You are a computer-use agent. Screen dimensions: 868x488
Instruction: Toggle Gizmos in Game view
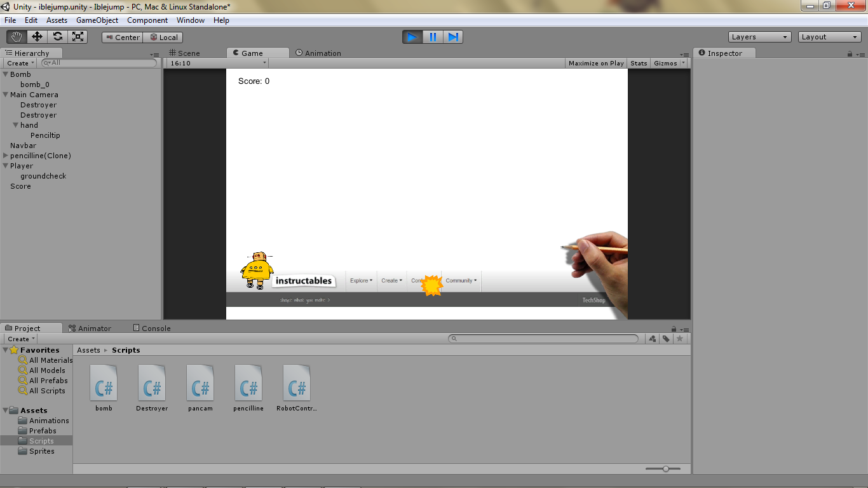coord(665,63)
